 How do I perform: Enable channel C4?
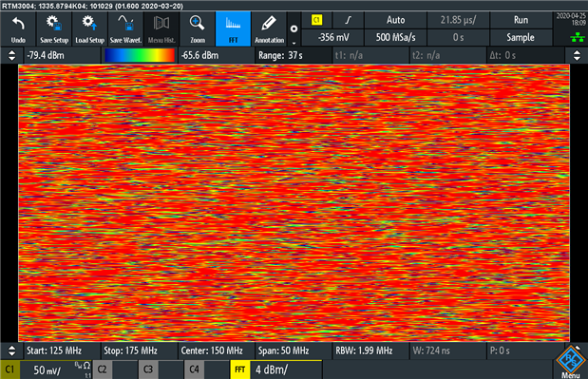194,370
